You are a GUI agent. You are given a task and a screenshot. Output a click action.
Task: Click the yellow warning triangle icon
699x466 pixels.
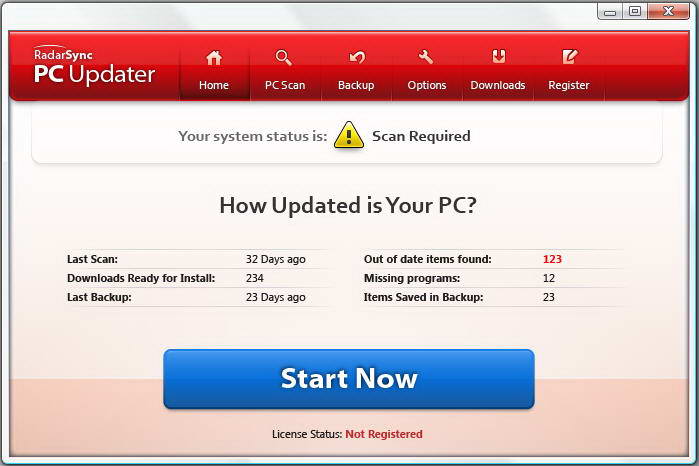[349, 135]
